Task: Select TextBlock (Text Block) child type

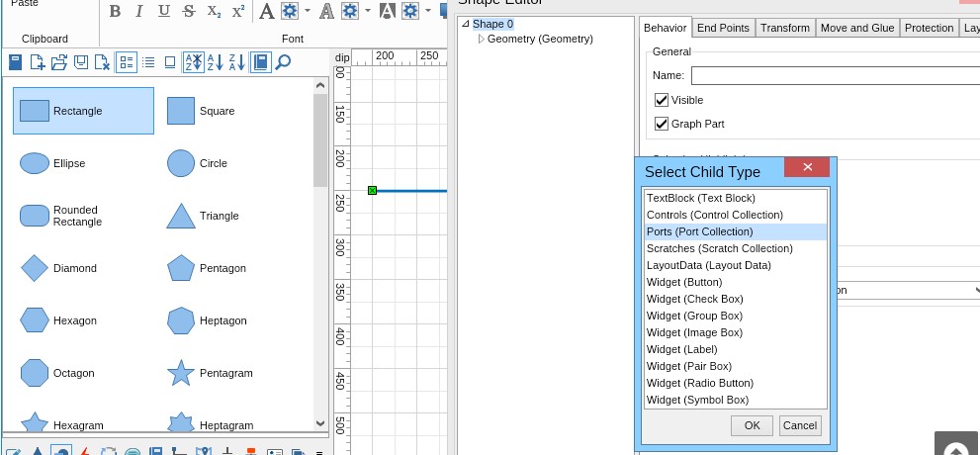Action: [700, 198]
